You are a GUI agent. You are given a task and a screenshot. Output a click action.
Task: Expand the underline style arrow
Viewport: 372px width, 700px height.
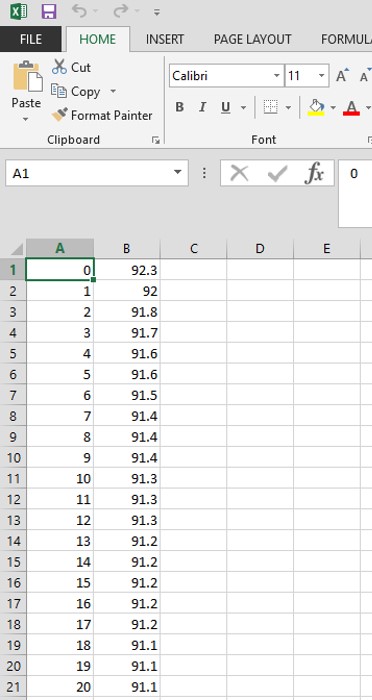point(243,108)
